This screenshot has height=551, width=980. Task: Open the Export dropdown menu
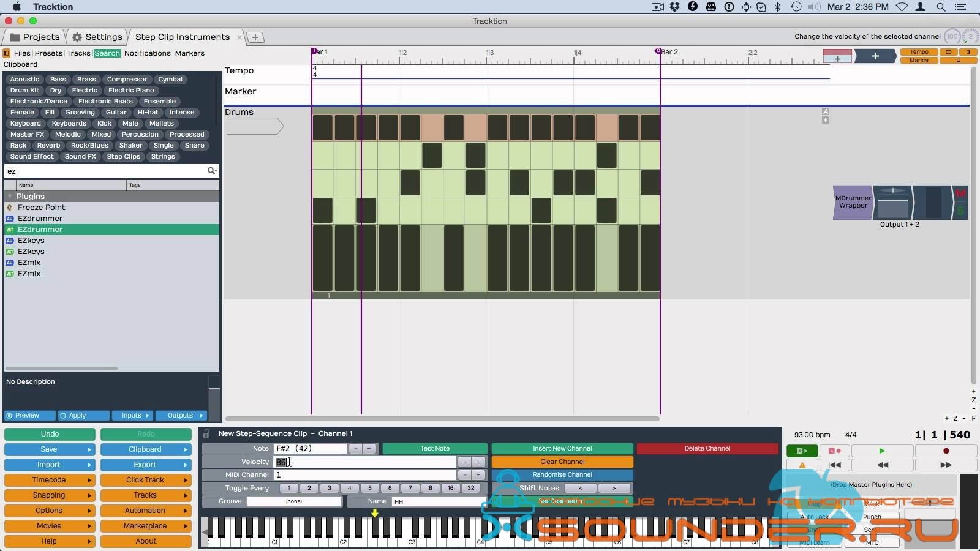pyautogui.click(x=146, y=465)
